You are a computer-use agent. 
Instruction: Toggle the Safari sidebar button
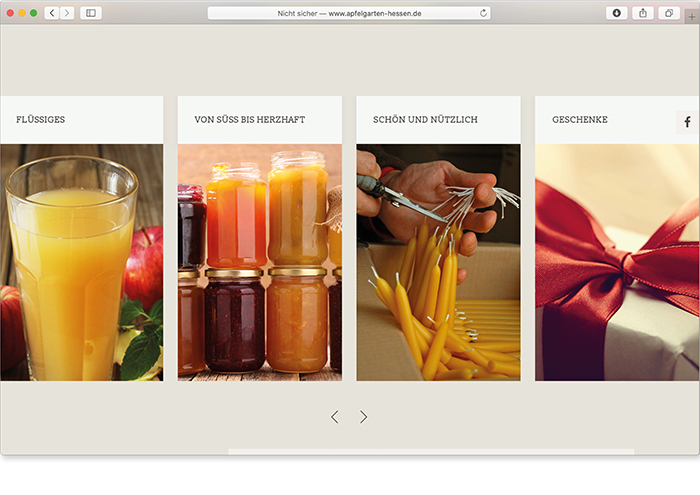coord(90,13)
